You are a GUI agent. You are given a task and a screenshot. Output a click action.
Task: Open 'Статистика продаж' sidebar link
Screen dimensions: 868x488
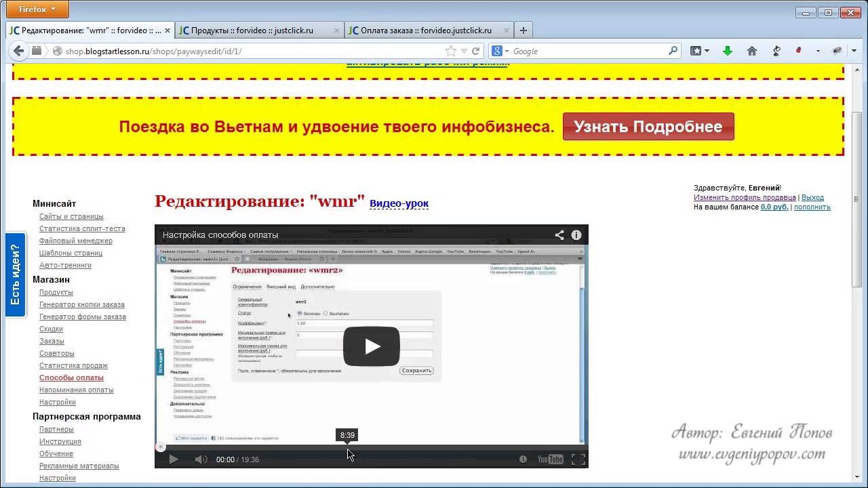(74, 365)
